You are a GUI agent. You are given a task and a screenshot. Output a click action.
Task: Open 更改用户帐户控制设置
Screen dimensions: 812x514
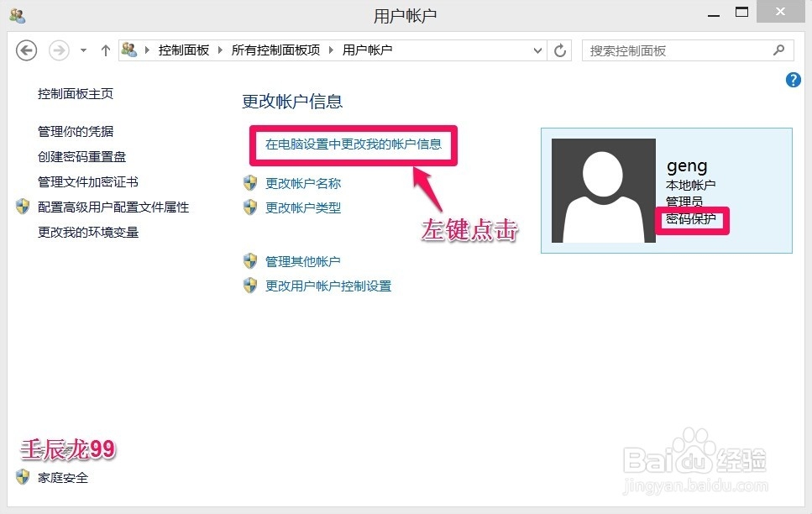[x=329, y=286]
